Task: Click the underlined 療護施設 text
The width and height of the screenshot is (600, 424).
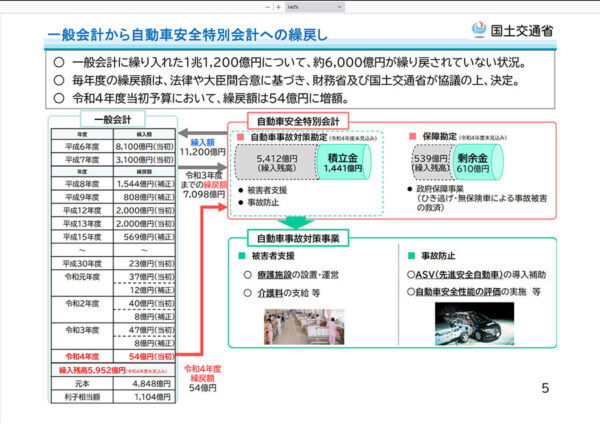Action: click(x=276, y=275)
